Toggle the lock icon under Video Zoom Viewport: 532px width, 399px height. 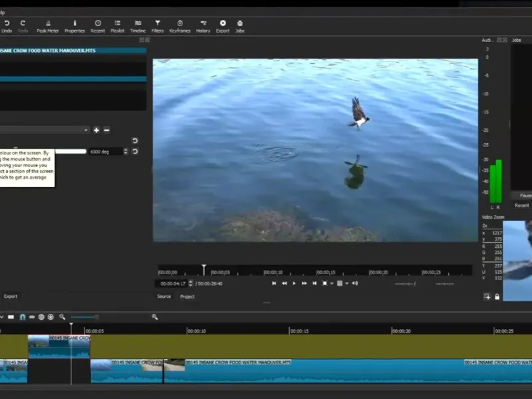coord(497,297)
